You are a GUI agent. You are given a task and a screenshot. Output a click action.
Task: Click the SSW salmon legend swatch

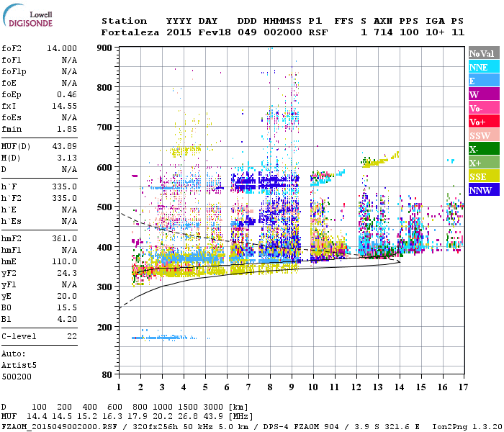click(481, 135)
